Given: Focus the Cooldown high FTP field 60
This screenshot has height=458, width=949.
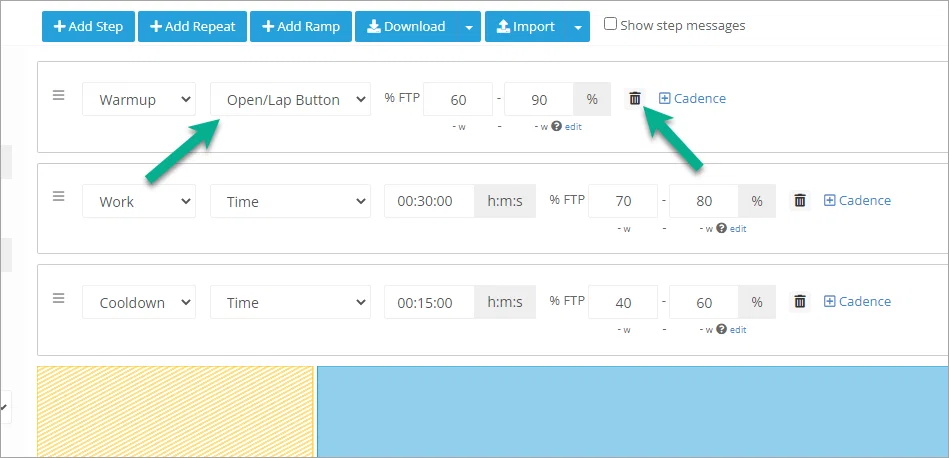Looking at the screenshot, I should (704, 302).
